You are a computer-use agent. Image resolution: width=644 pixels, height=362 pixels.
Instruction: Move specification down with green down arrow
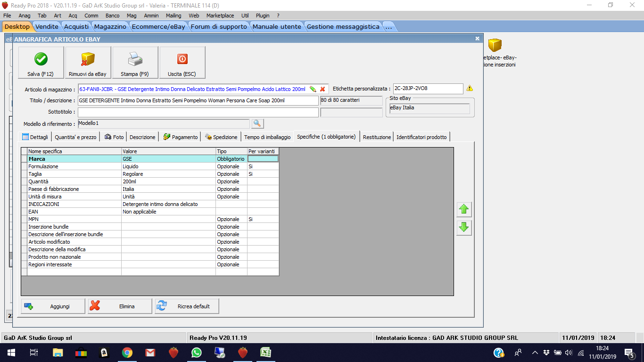pyautogui.click(x=464, y=228)
